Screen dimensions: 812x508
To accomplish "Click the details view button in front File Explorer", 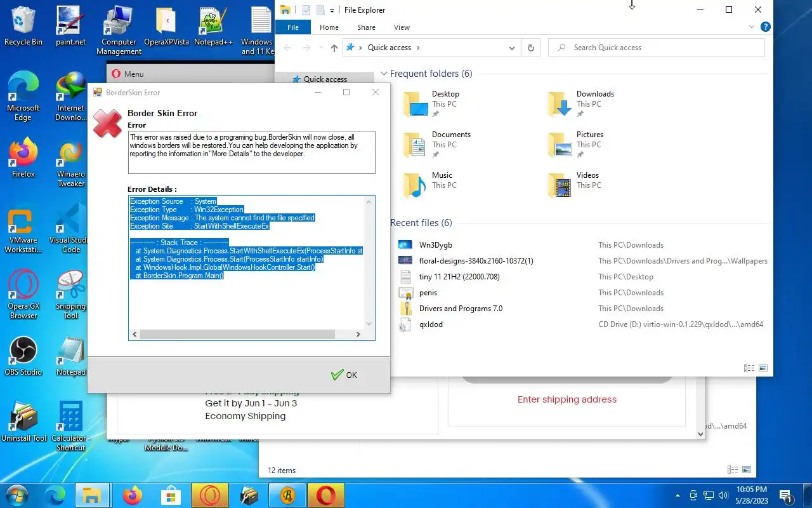I will tap(749, 368).
